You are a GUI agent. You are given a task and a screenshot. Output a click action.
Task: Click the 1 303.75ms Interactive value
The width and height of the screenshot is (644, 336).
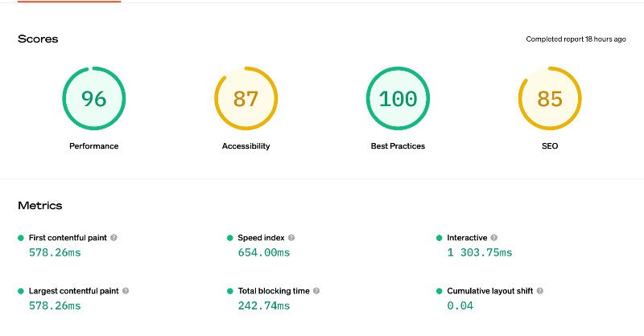click(x=480, y=252)
